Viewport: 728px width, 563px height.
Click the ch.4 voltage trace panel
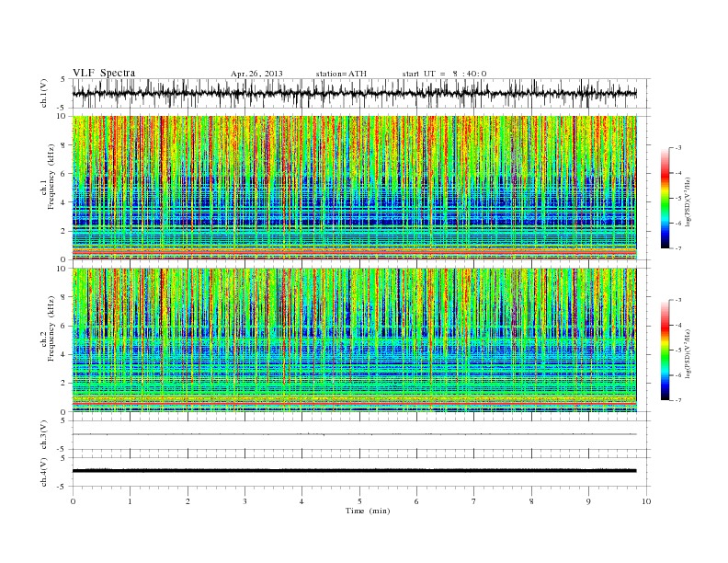point(360,472)
